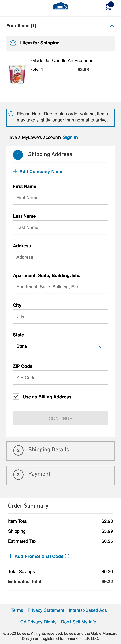Click inside the ZIP Code field
Viewport: 121px width, 644px height.
[x=60, y=377]
